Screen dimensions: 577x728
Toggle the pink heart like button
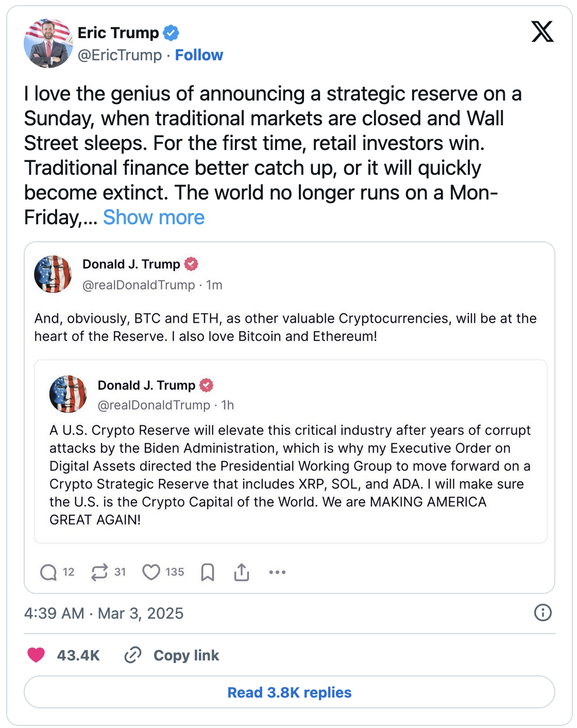(x=36, y=655)
